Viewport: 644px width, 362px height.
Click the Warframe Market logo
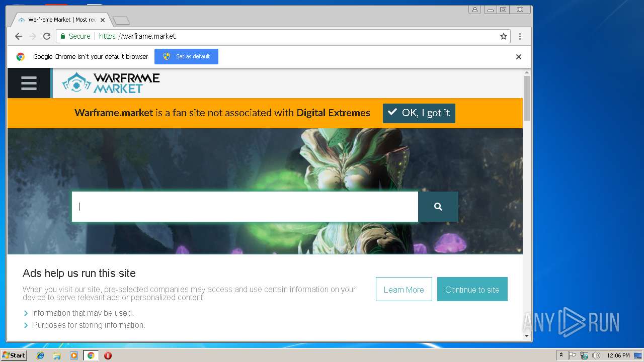111,83
